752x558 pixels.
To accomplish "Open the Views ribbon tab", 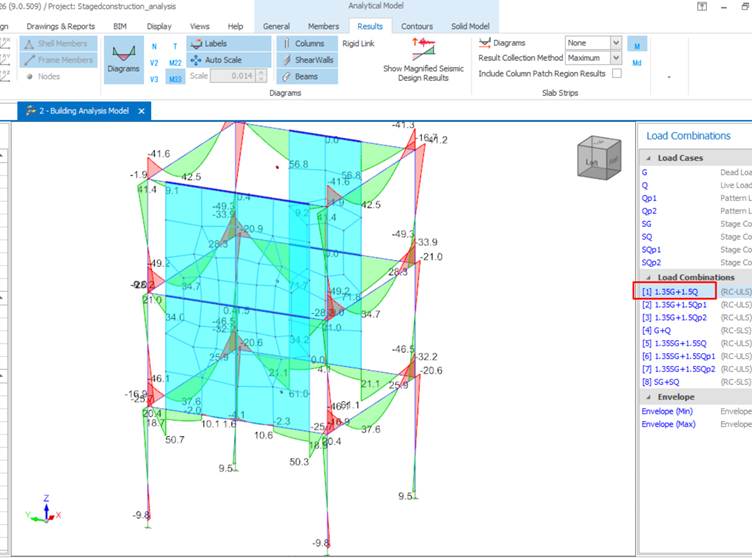I will 200,26.
